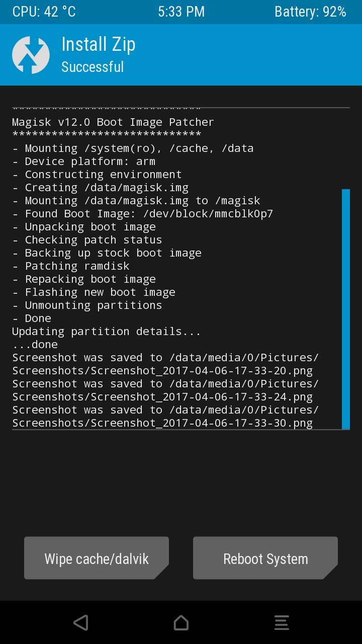
Task: Tap the 5:33 PM clock
Action: pos(181,12)
